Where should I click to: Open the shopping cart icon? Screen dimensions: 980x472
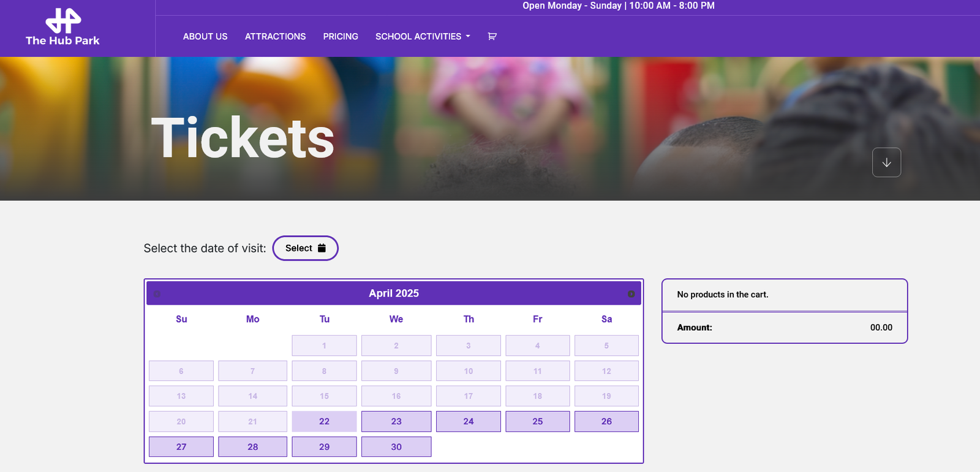coord(492,37)
